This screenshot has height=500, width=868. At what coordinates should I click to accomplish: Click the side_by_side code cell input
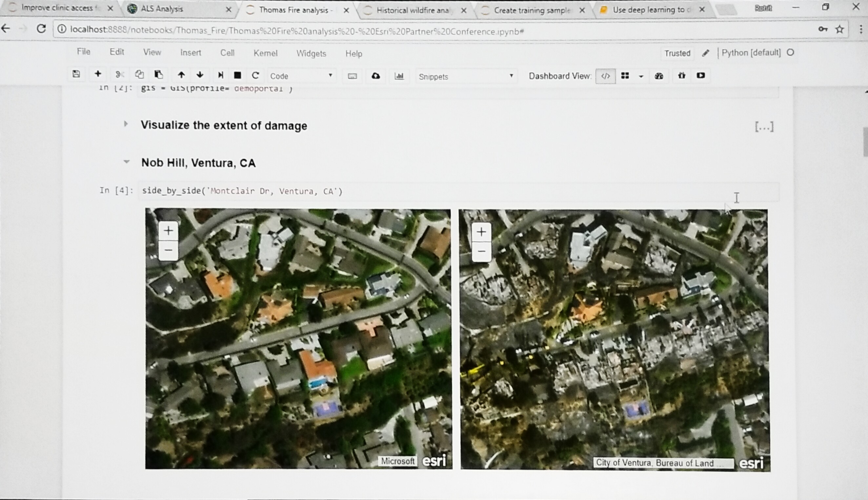459,191
